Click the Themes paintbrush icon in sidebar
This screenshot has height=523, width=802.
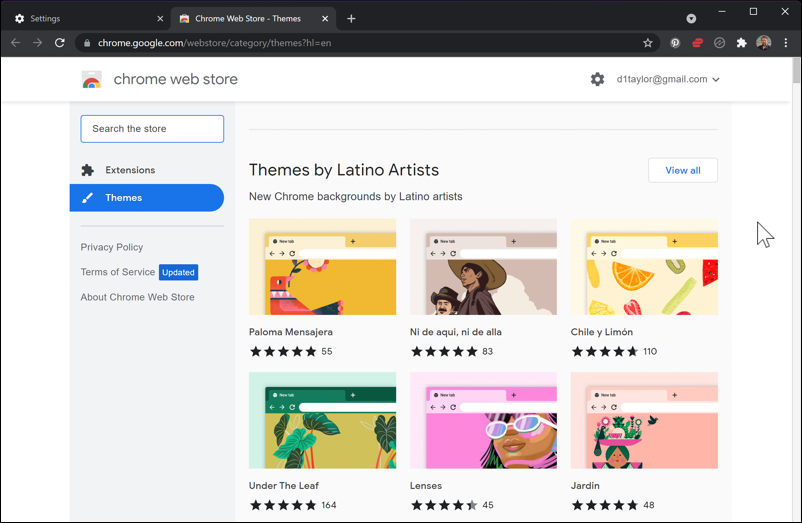(x=87, y=198)
